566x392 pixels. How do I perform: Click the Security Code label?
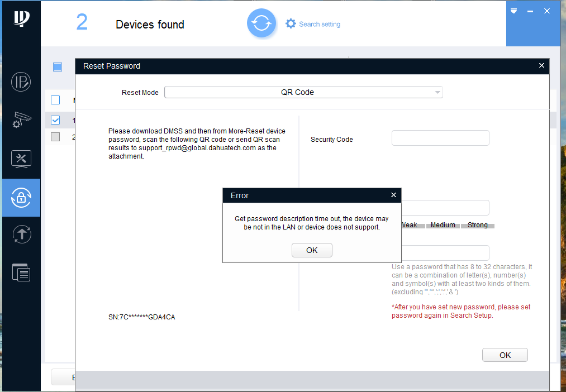pyautogui.click(x=332, y=140)
